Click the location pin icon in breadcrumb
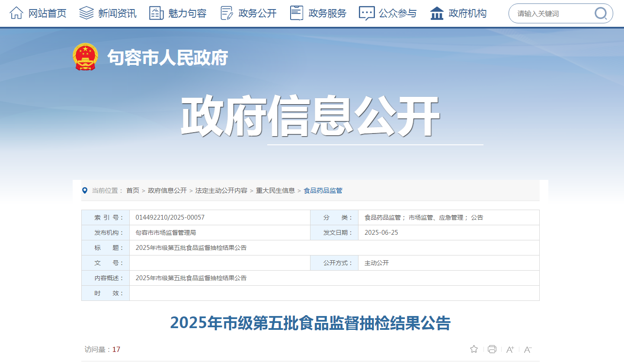The width and height of the screenshot is (624, 364). [x=85, y=190]
